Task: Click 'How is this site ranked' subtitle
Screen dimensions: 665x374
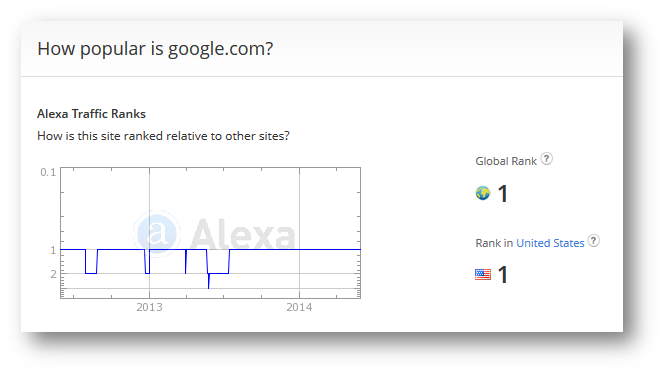Action: pos(163,136)
